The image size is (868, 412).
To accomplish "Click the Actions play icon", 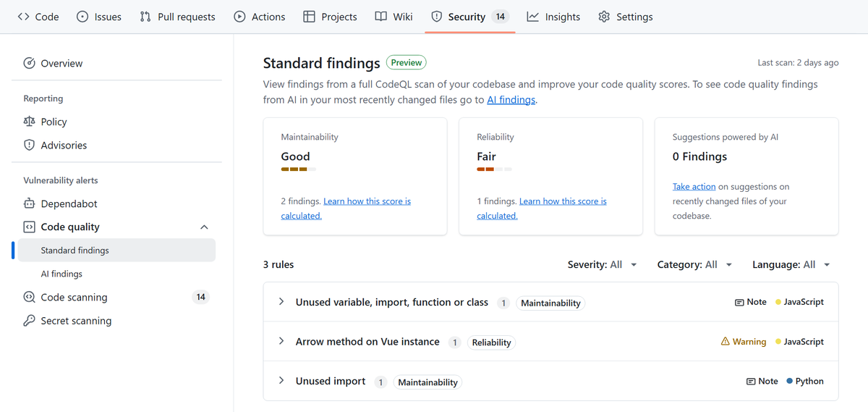I will (240, 17).
